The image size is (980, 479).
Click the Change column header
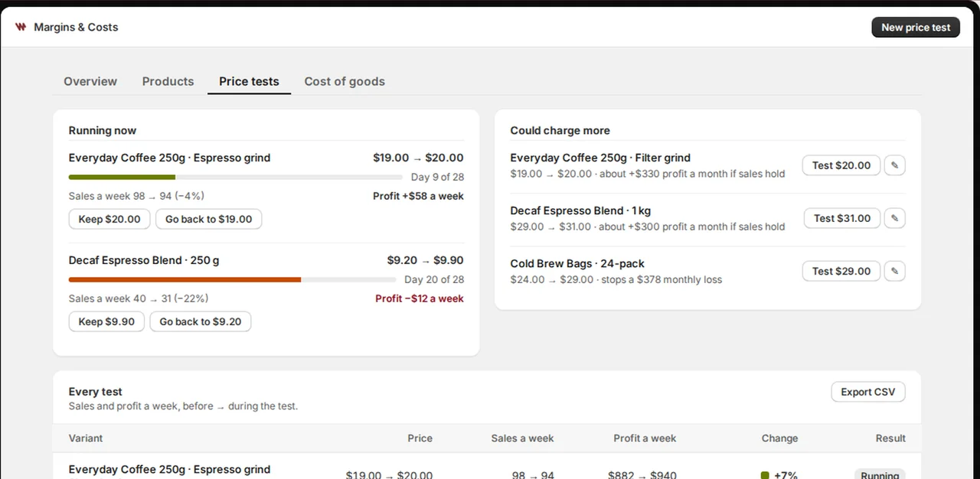779,438
